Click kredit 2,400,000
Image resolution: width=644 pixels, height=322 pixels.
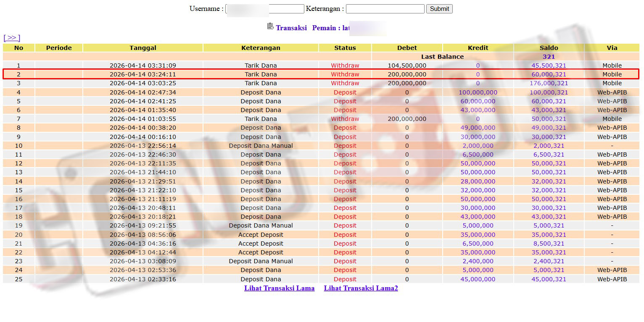click(478, 261)
